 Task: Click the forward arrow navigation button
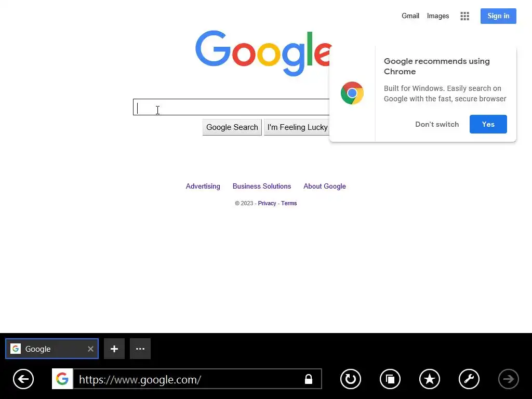pyautogui.click(x=508, y=379)
